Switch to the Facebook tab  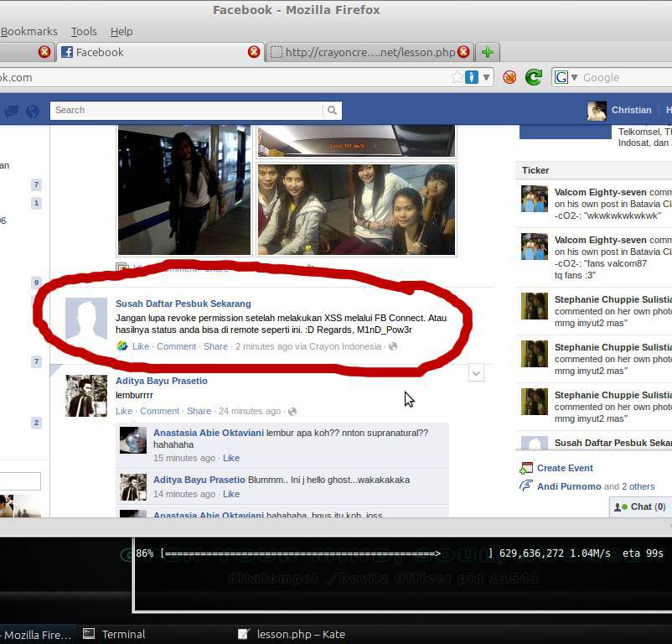click(x=159, y=52)
